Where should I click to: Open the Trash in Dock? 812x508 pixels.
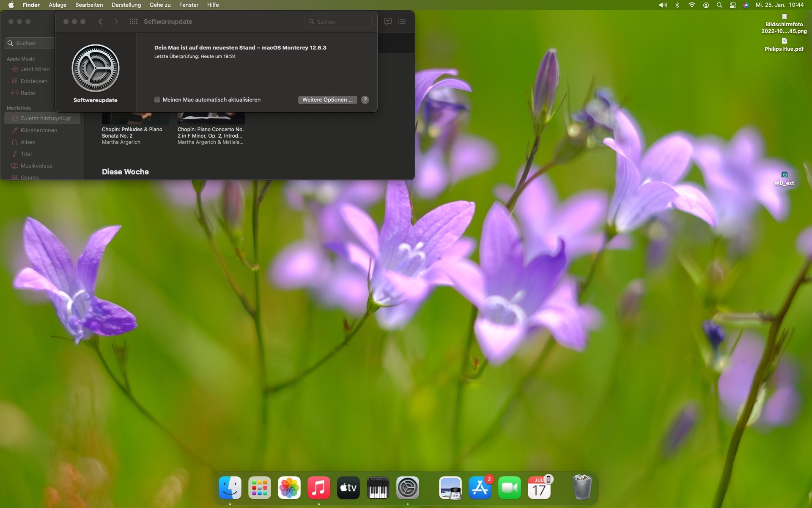(582, 487)
